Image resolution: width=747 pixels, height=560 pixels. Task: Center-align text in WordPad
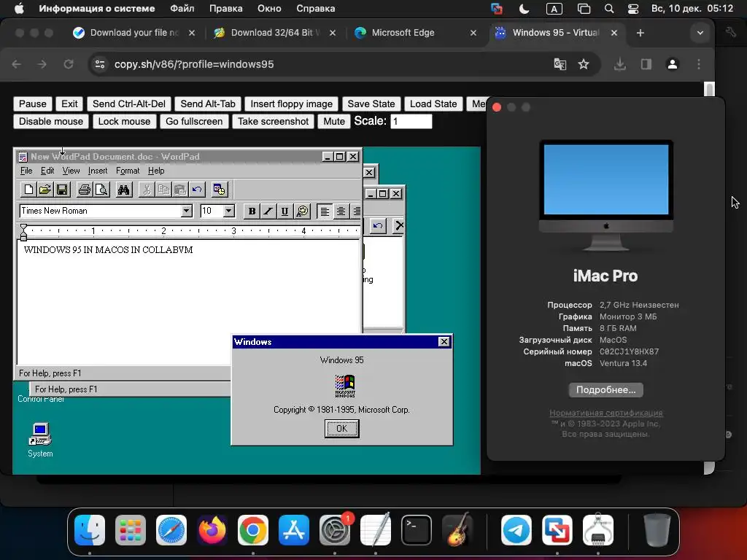[341, 211]
